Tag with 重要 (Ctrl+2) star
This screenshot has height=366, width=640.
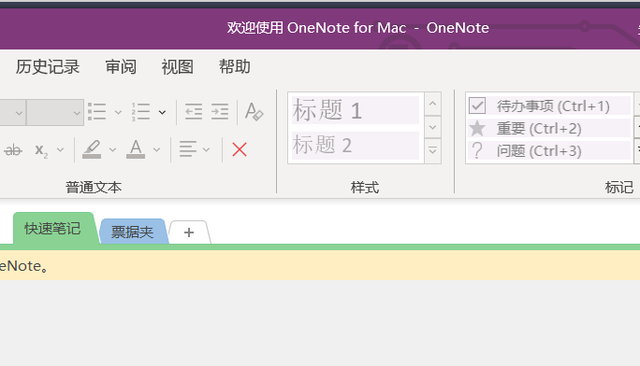[549, 129]
